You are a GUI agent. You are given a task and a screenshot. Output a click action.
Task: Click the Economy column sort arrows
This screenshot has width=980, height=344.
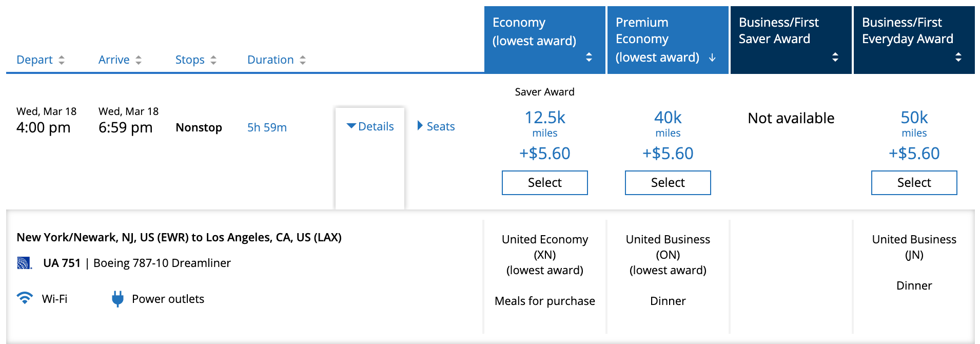pyautogui.click(x=589, y=57)
